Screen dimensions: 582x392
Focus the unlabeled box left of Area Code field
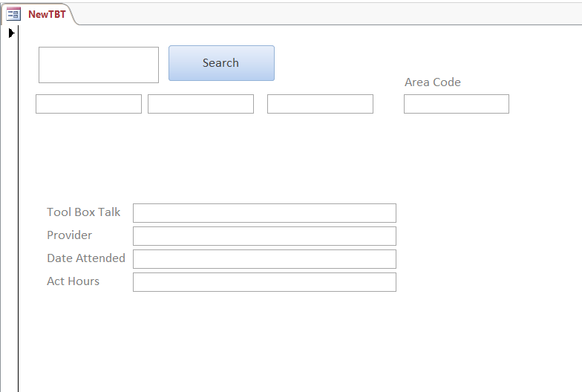(x=321, y=104)
